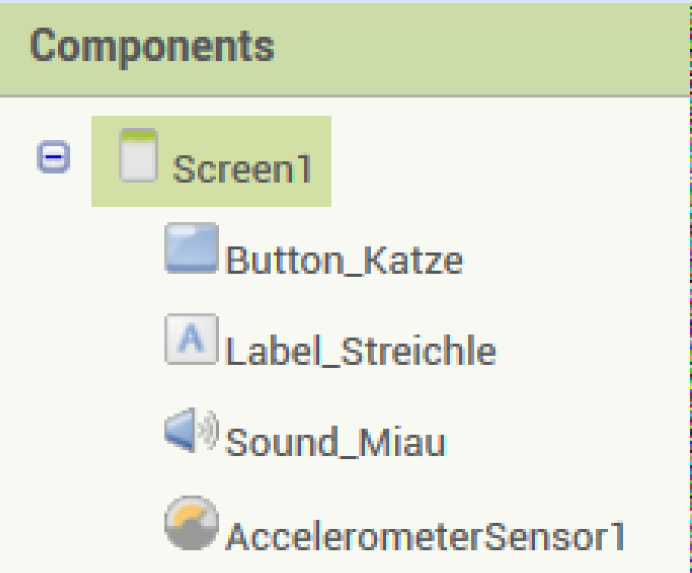Click the minus sign beside Screen1
Image resolution: width=692 pixels, height=573 pixels.
53,157
